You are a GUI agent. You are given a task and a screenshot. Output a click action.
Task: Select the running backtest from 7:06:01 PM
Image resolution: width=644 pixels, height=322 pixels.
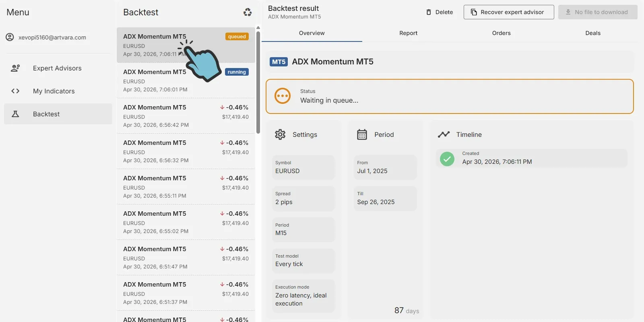[x=186, y=80]
